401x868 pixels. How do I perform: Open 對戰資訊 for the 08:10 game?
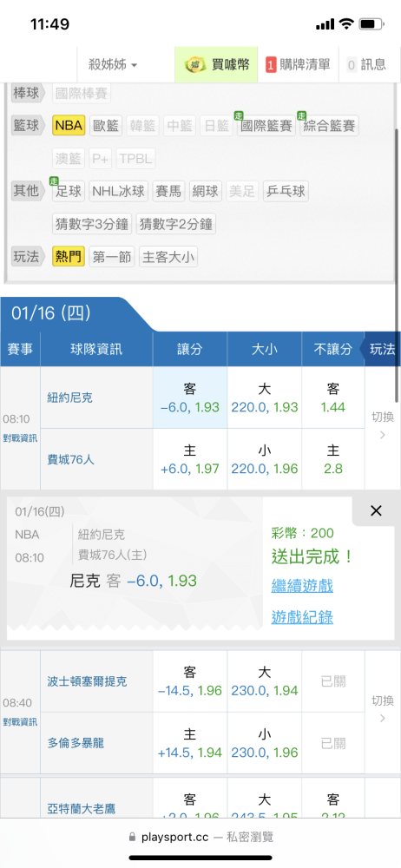20,438
